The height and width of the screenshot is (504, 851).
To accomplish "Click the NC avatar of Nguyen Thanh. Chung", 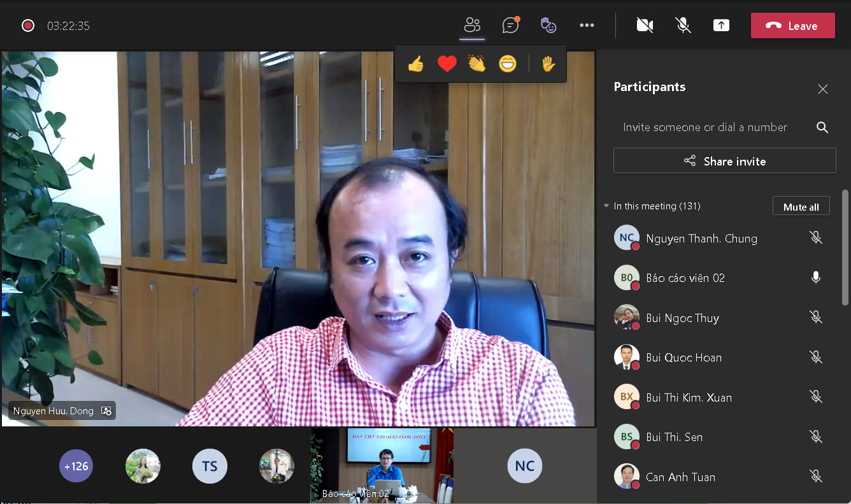I will [627, 238].
